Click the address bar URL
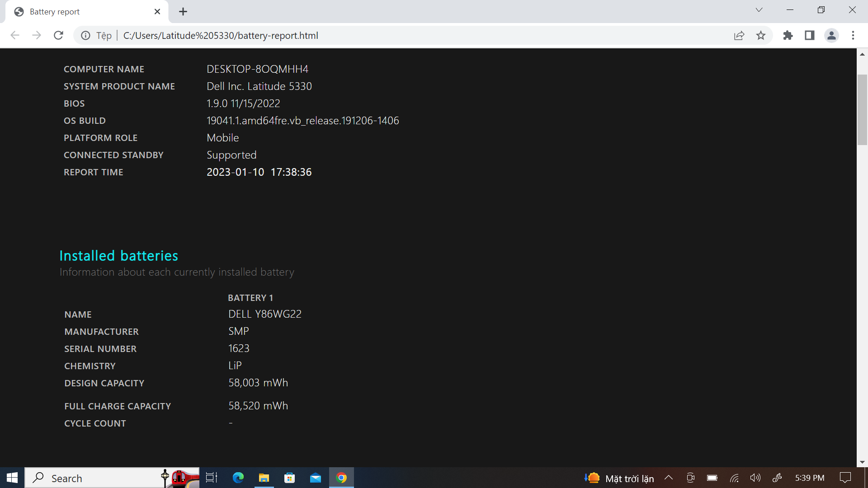 221,35
